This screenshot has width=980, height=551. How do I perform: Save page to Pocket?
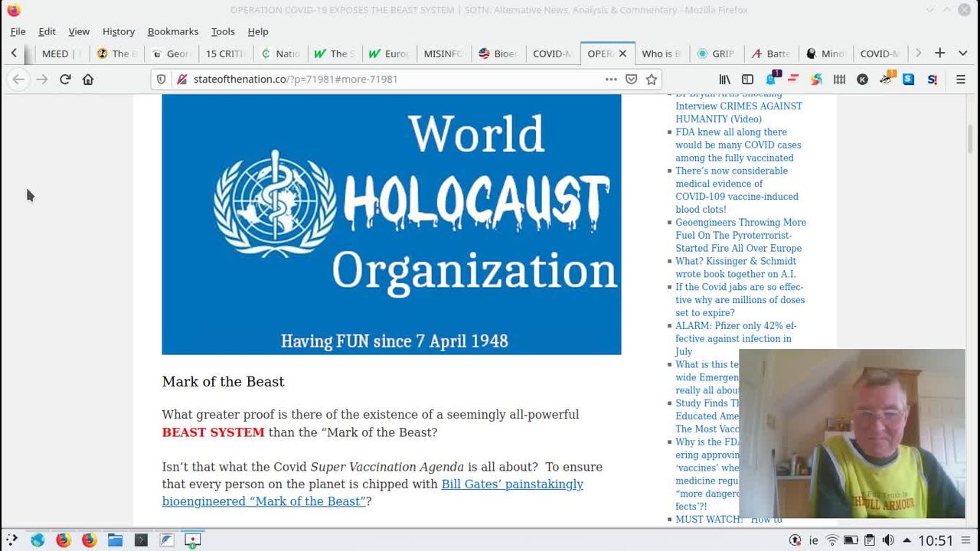pyautogui.click(x=631, y=79)
